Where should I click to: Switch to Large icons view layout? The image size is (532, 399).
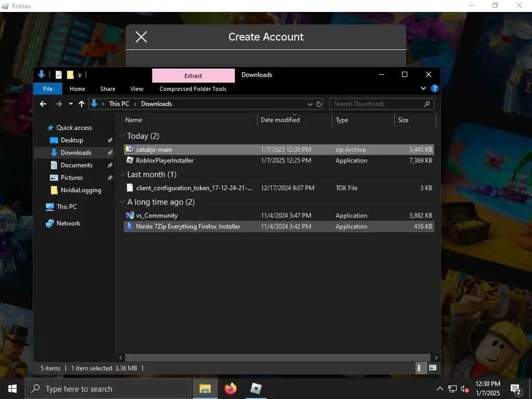coord(433,368)
